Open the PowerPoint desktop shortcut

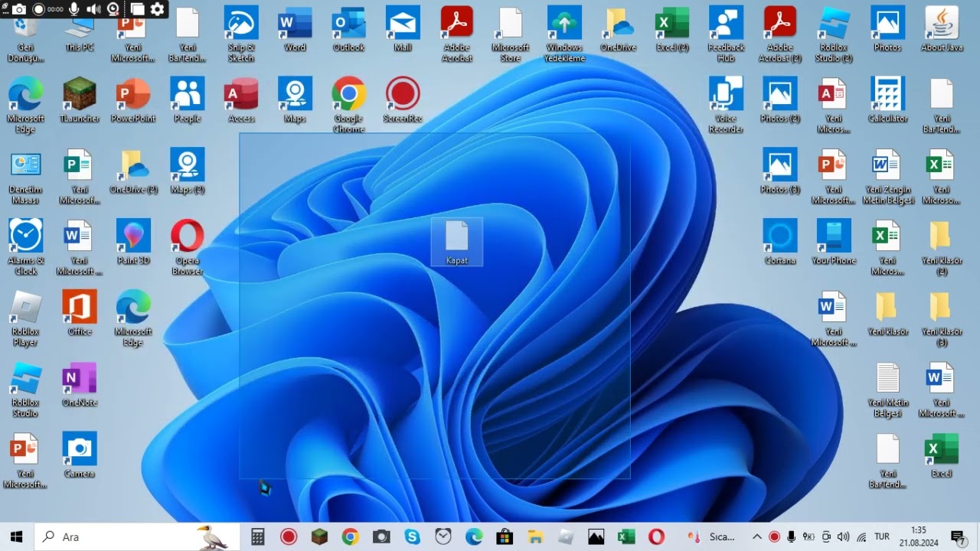pyautogui.click(x=133, y=100)
